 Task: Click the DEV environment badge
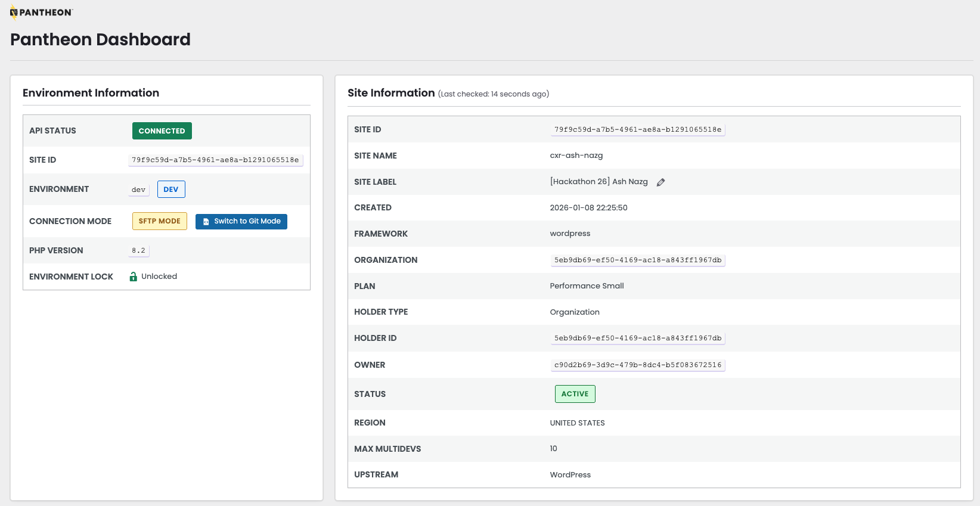point(171,189)
